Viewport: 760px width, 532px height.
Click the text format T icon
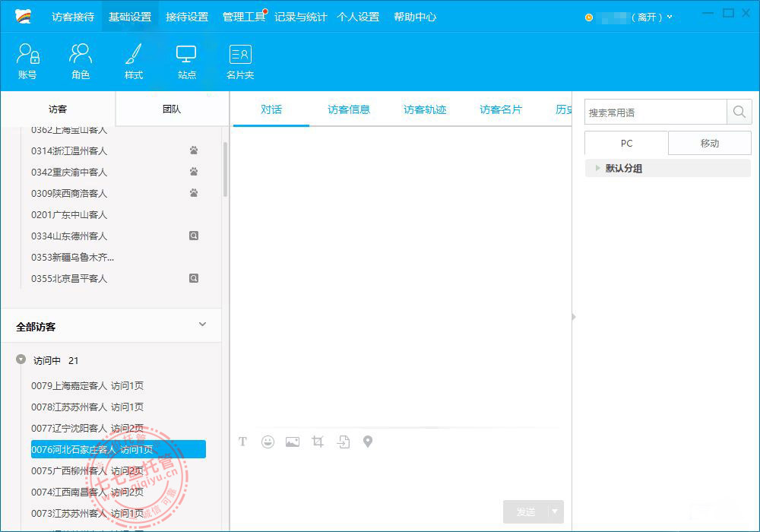click(x=243, y=442)
